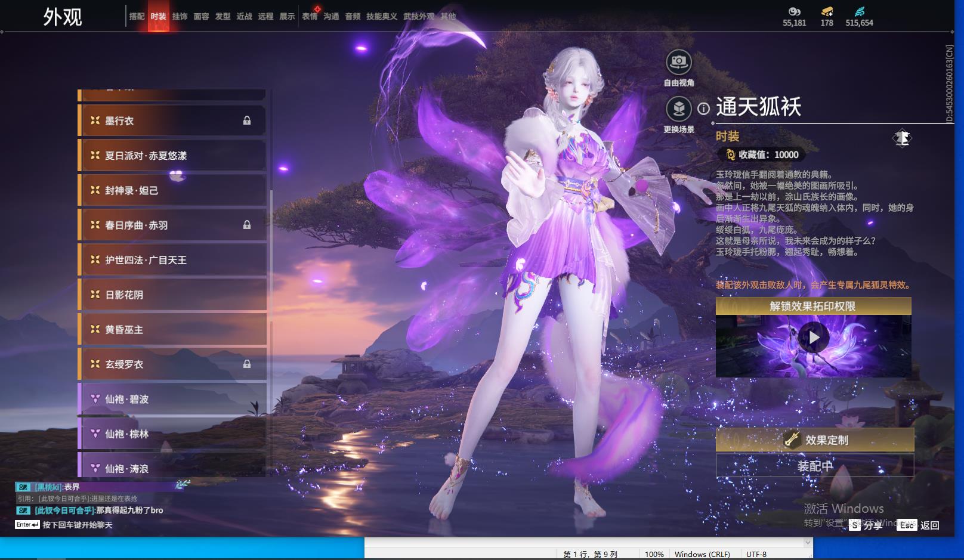The height and width of the screenshot is (560, 964).
Task: Select the 日影花阴 outfit
Action: click(x=172, y=295)
